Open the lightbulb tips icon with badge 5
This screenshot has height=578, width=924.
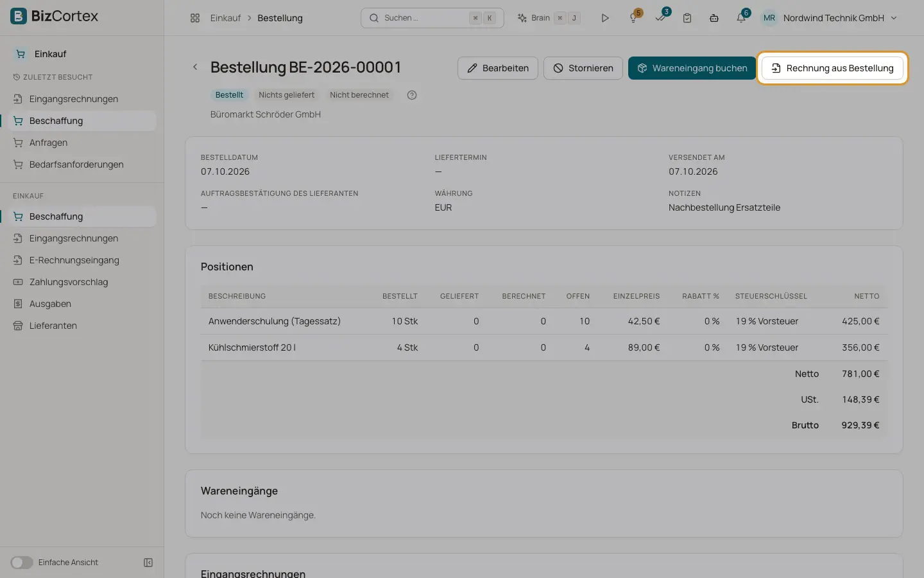[634, 17]
